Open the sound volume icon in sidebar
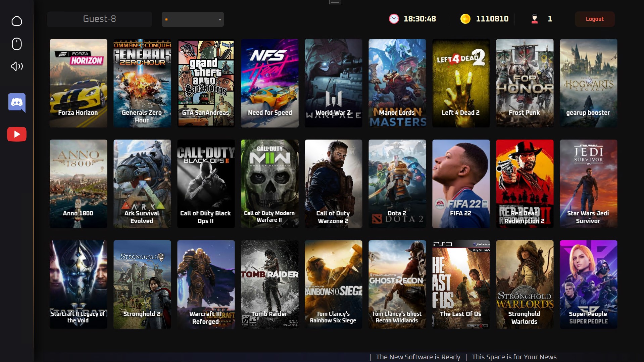Screen dimensions: 644x362 coord(17,66)
